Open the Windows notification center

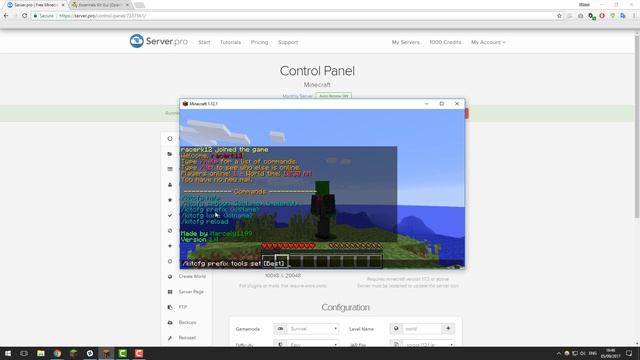[629, 353]
